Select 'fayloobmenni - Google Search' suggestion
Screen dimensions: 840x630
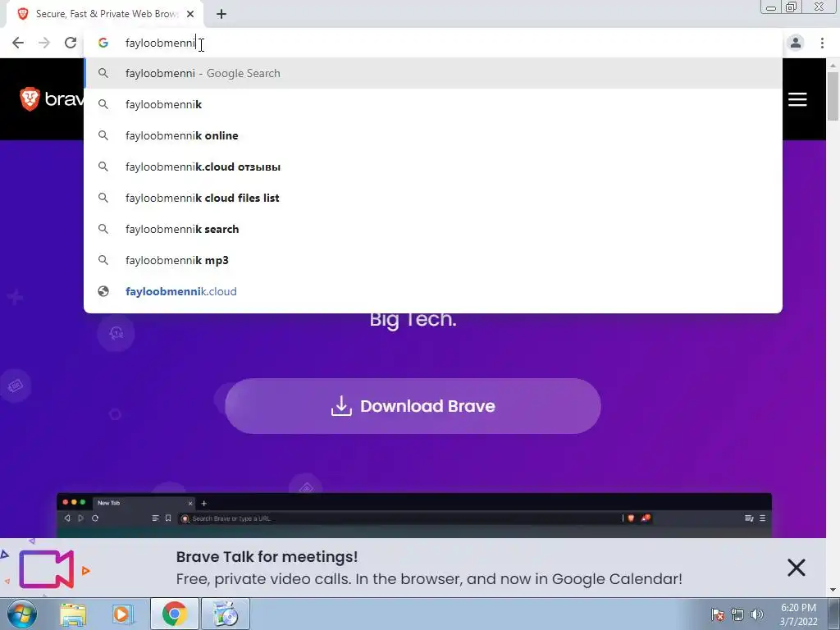433,73
